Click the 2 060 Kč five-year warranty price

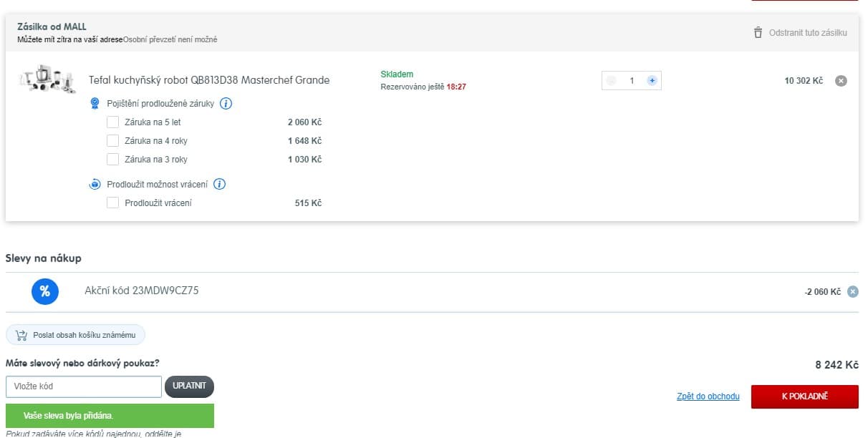(x=304, y=122)
